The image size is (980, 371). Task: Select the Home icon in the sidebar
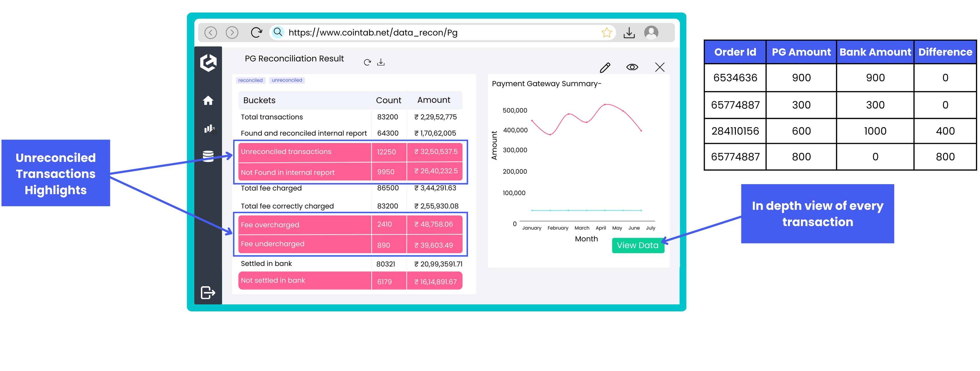[x=208, y=101]
